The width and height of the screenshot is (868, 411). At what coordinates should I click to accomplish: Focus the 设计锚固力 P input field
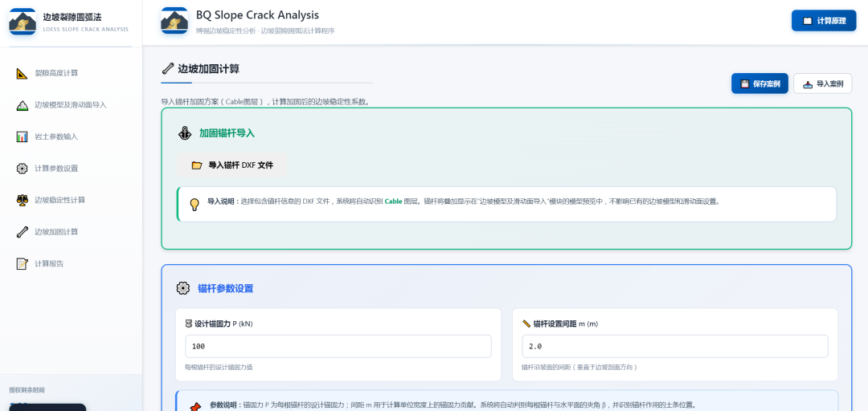[x=338, y=346]
